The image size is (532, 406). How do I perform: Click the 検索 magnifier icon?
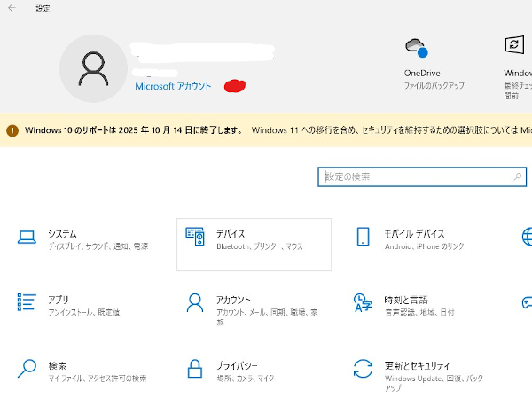pos(27,369)
